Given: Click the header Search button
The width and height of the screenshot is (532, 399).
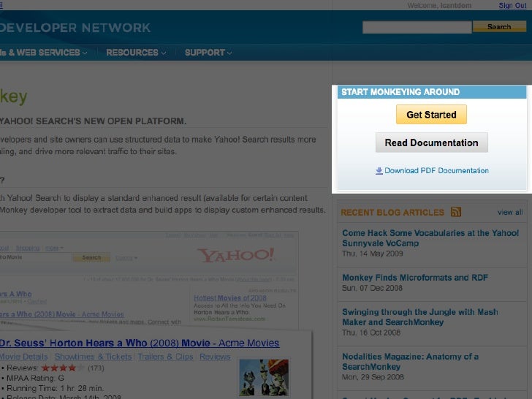Looking at the screenshot, I should 499,27.
